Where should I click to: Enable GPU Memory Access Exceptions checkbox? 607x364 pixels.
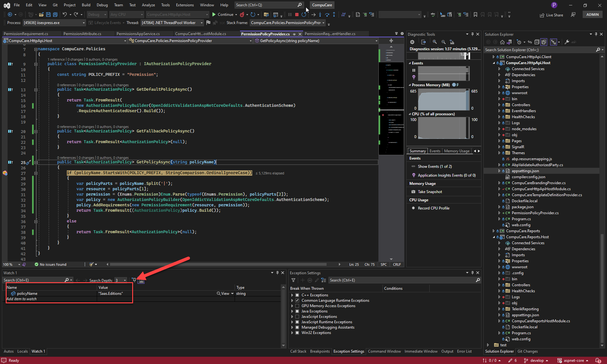(297, 306)
